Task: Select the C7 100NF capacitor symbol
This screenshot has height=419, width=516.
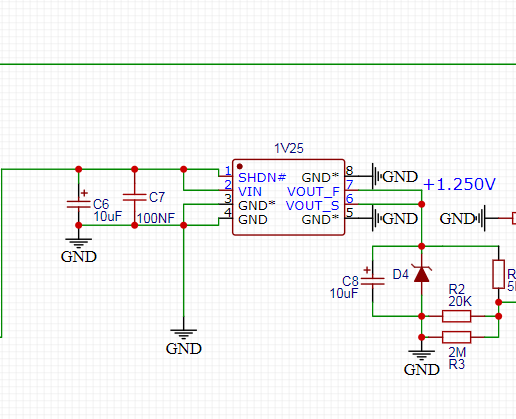Action: [135, 197]
